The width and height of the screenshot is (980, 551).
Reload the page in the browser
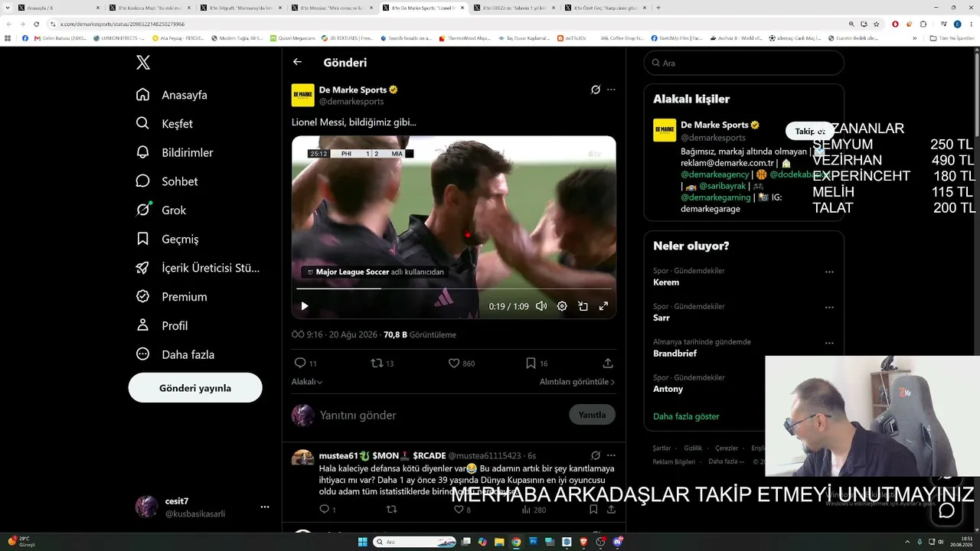[x=36, y=24]
